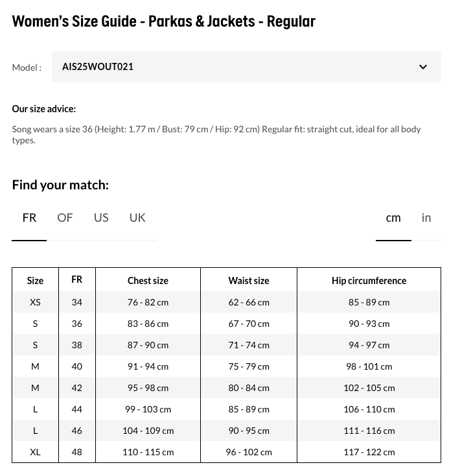Click the 117 - 122 cm hip cell
This screenshot has width=449, height=476.
pos(369,452)
